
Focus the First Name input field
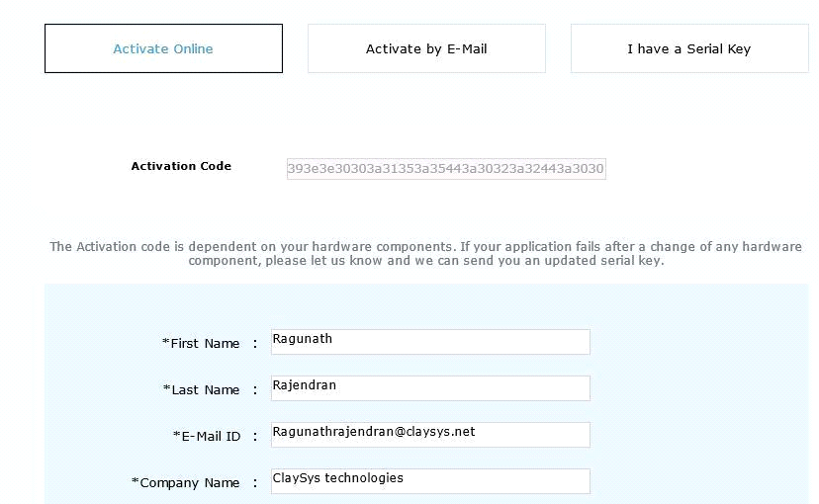430,342
